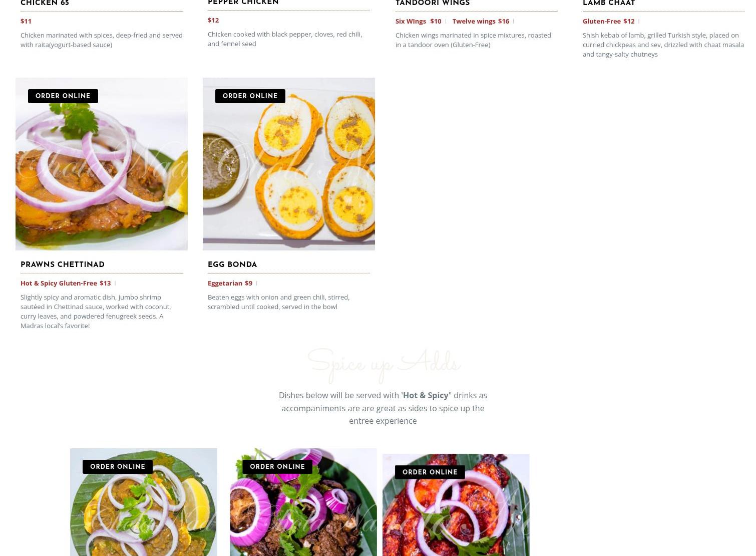
Task: Click Order Online on Egg Bonda photo
Action: click(250, 96)
